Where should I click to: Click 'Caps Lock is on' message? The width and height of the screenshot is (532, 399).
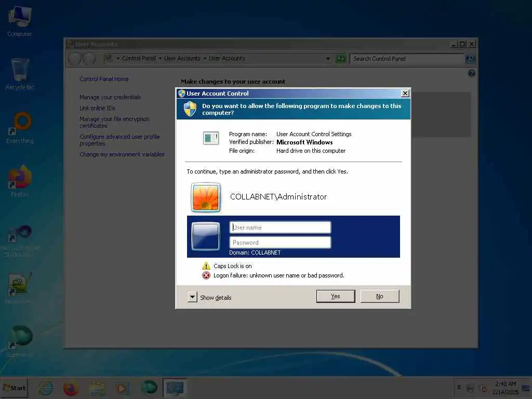click(232, 266)
